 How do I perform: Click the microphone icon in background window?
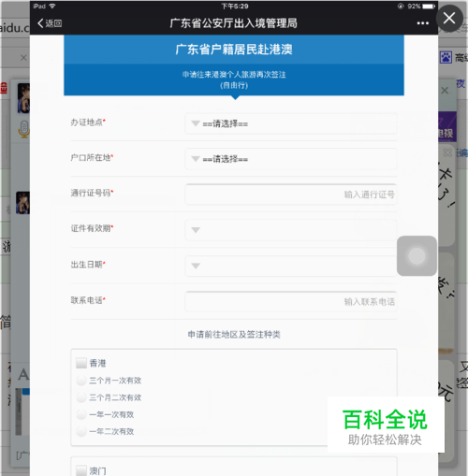click(x=23, y=129)
